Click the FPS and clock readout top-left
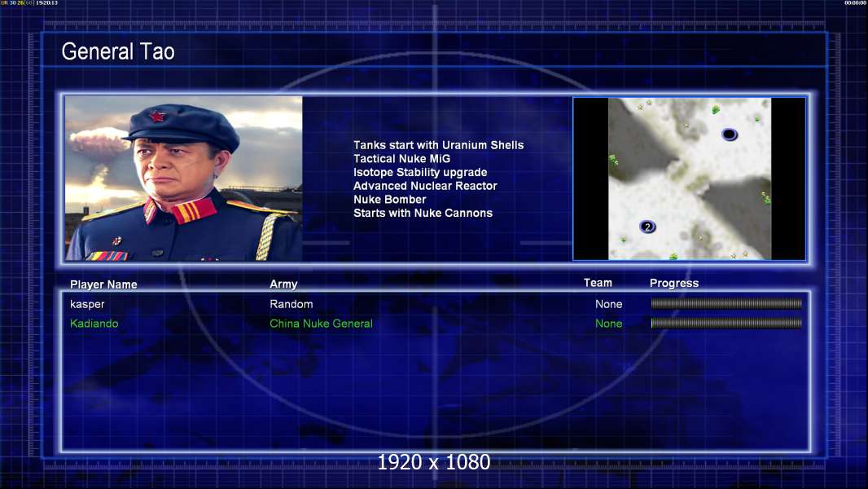 (28, 2)
